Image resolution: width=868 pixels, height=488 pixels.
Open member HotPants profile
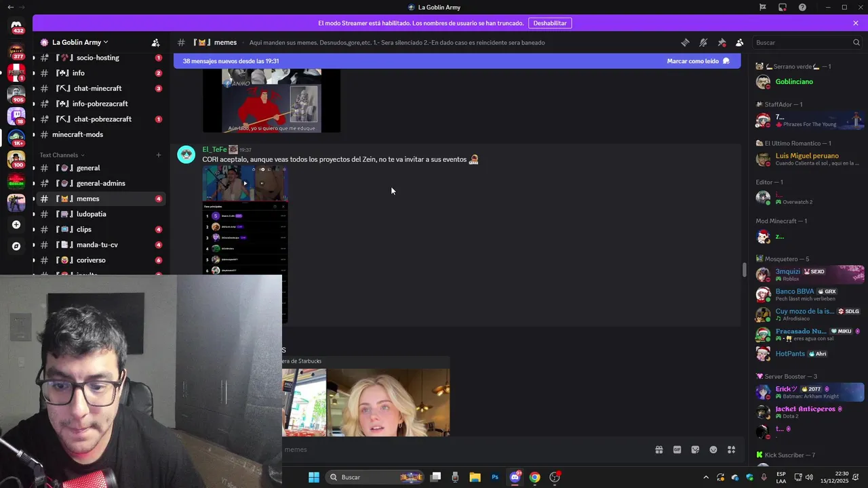810,354
